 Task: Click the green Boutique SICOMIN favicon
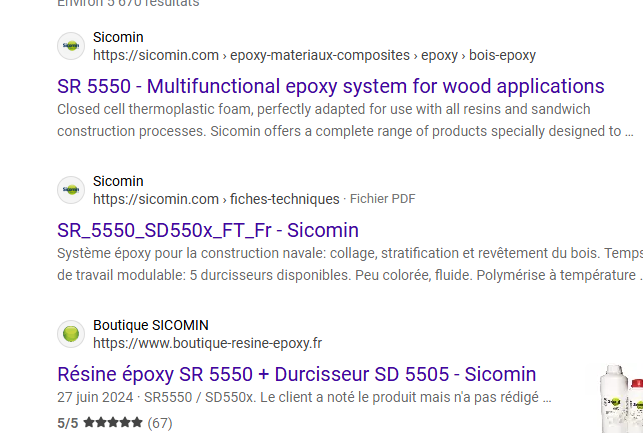pos(71,334)
